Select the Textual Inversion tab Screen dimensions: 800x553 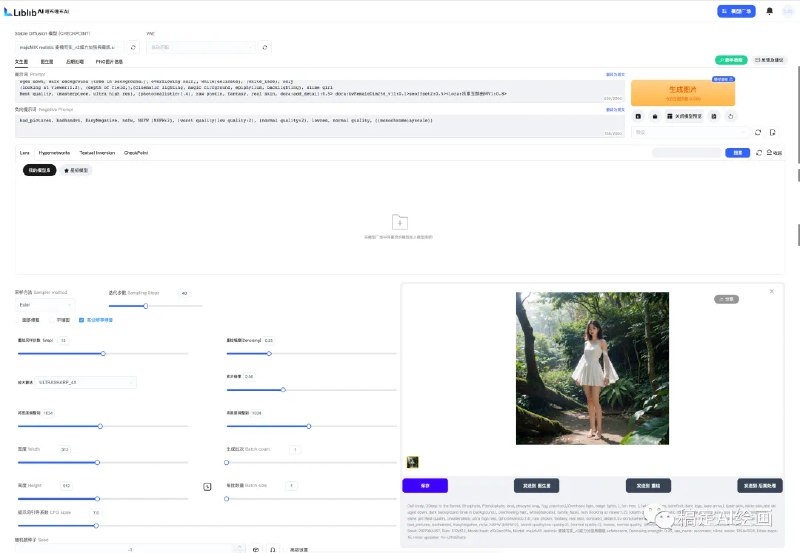[x=97, y=153]
